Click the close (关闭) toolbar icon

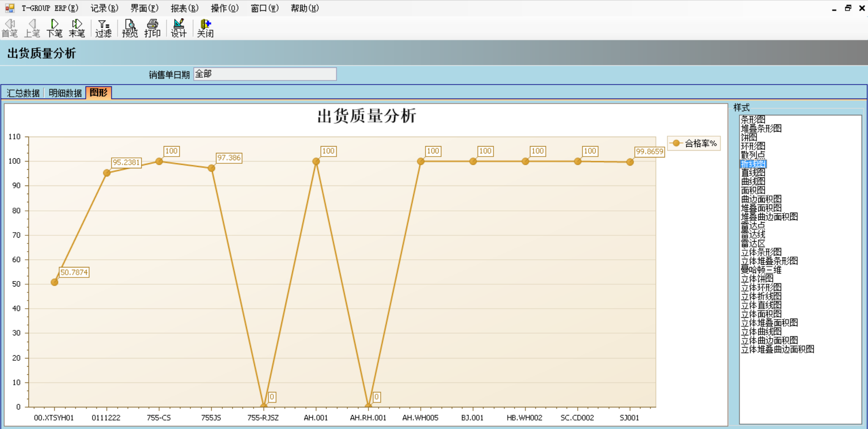[x=205, y=28]
